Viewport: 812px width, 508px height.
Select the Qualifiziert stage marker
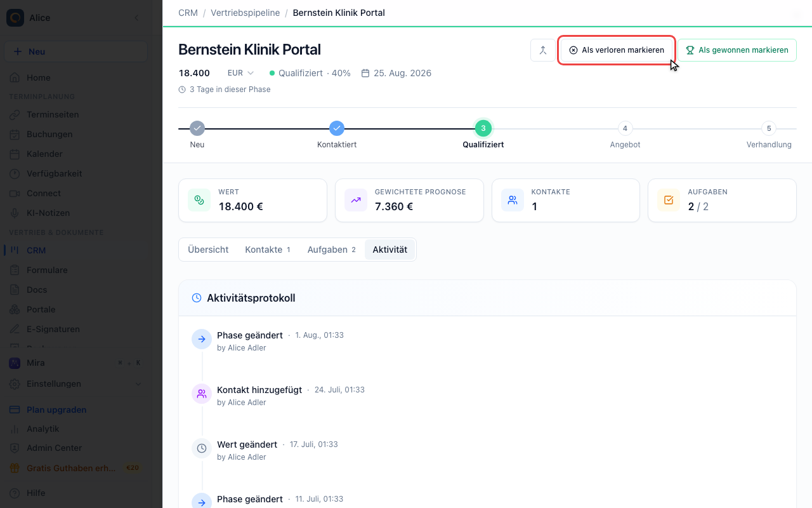483,128
